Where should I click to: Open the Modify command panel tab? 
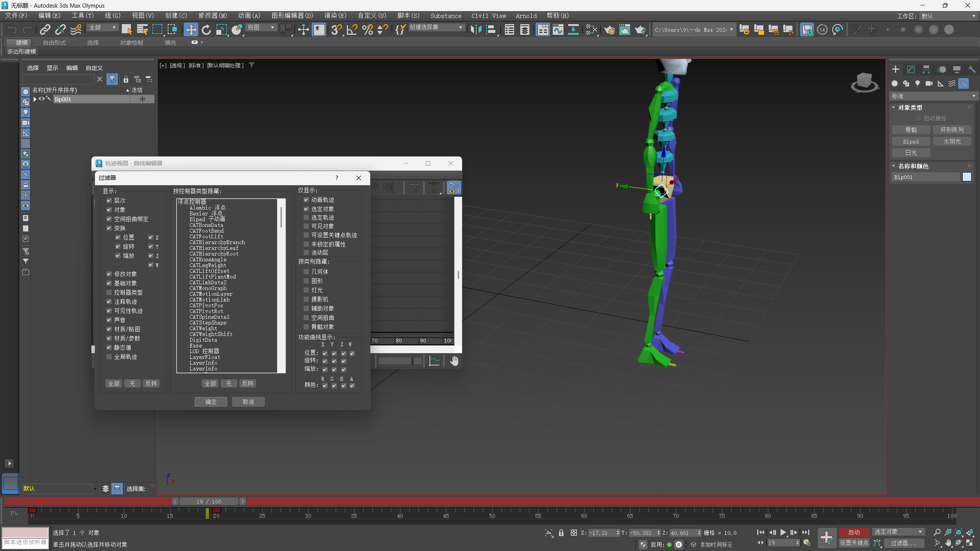coord(911,69)
